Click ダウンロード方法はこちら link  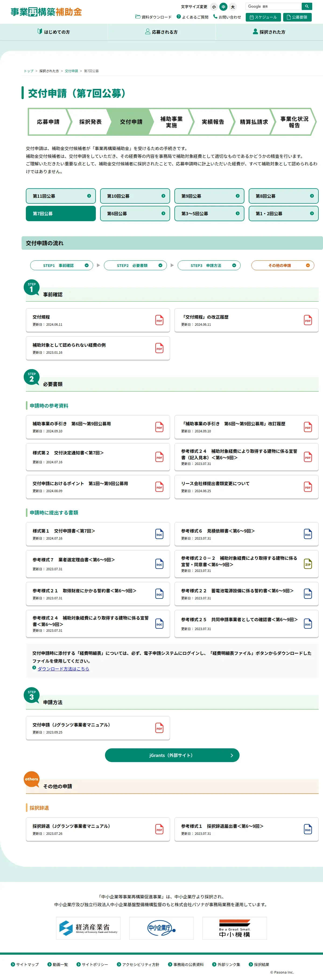[64, 668]
